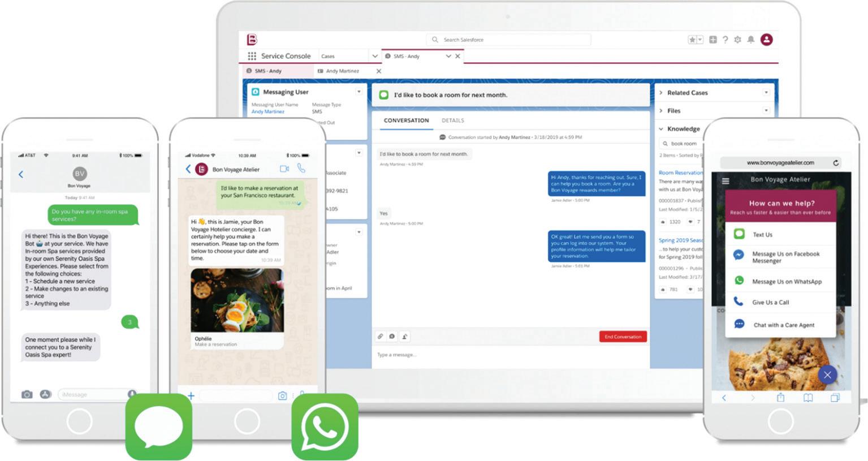Click the large WhatsApp app icon
This screenshot has height=461, width=868.
tap(325, 426)
